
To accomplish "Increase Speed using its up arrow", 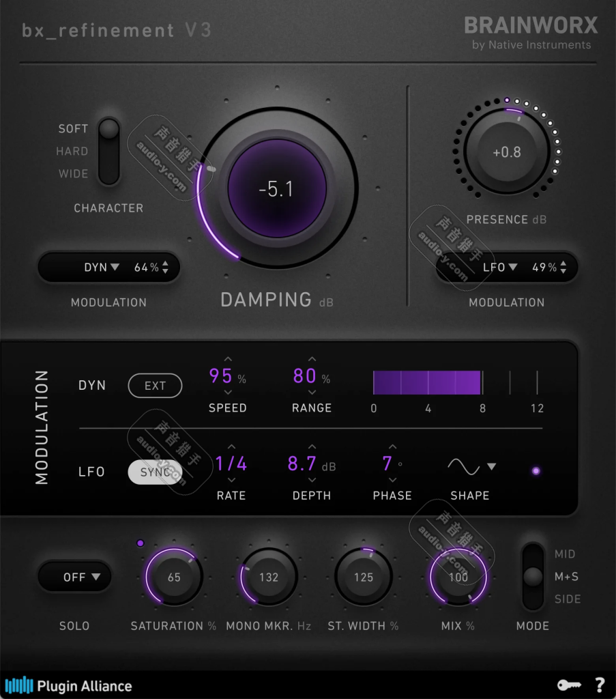I will click(227, 360).
